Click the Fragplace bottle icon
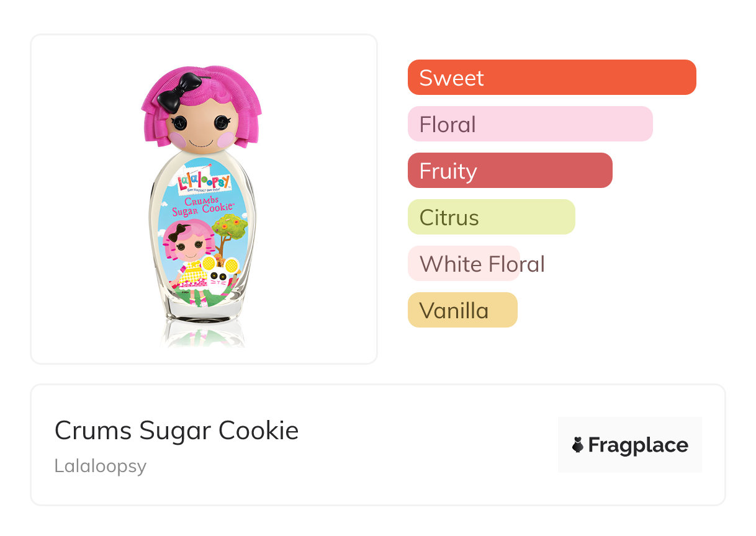Screen dimensions: 756x536 point(578,445)
